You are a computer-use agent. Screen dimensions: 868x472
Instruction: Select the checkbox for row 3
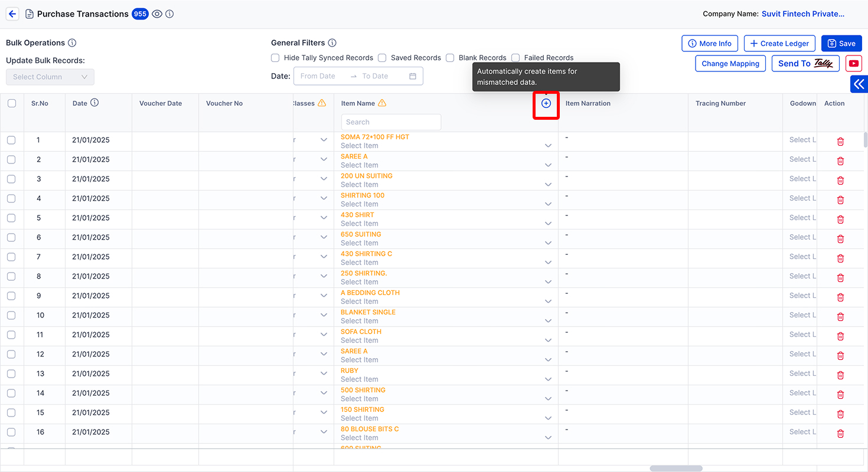11,179
